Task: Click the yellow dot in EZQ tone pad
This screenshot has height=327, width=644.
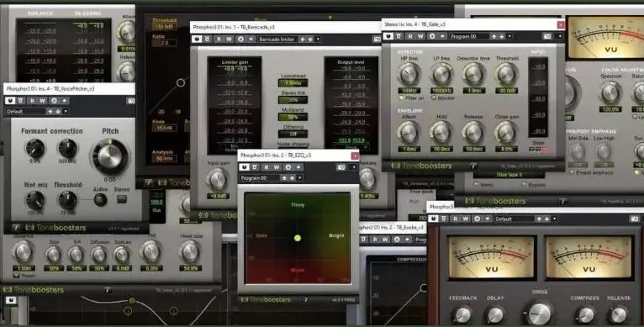Action: click(298, 238)
